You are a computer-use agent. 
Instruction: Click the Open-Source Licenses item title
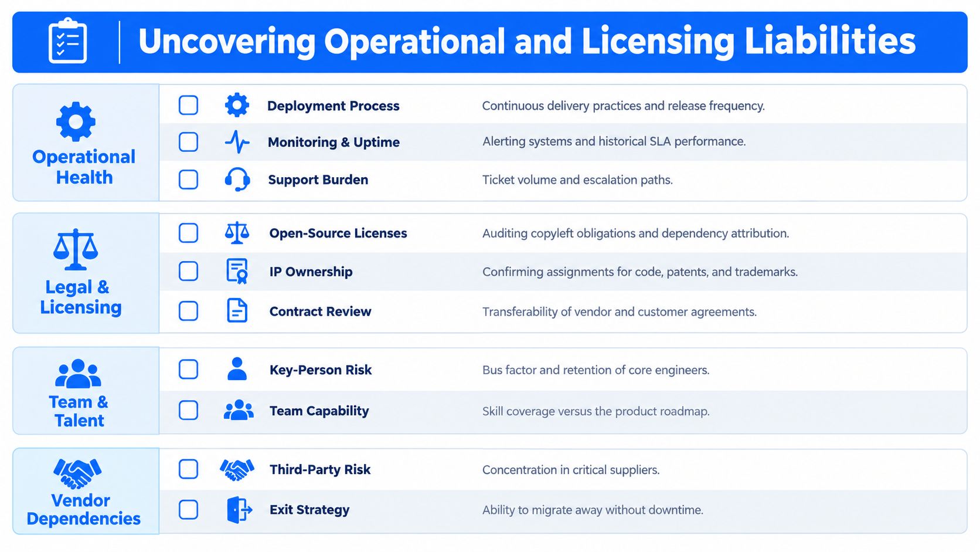pyautogui.click(x=338, y=233)
